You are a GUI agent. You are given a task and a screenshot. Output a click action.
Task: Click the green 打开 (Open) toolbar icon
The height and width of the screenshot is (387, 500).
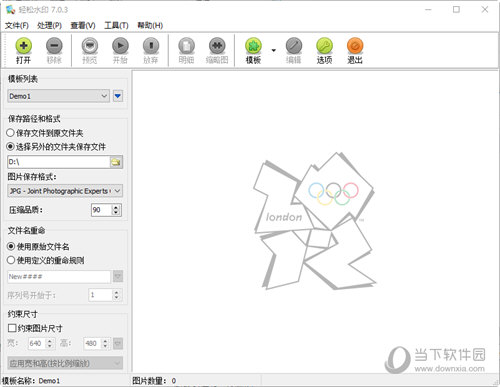coord(23,45)
